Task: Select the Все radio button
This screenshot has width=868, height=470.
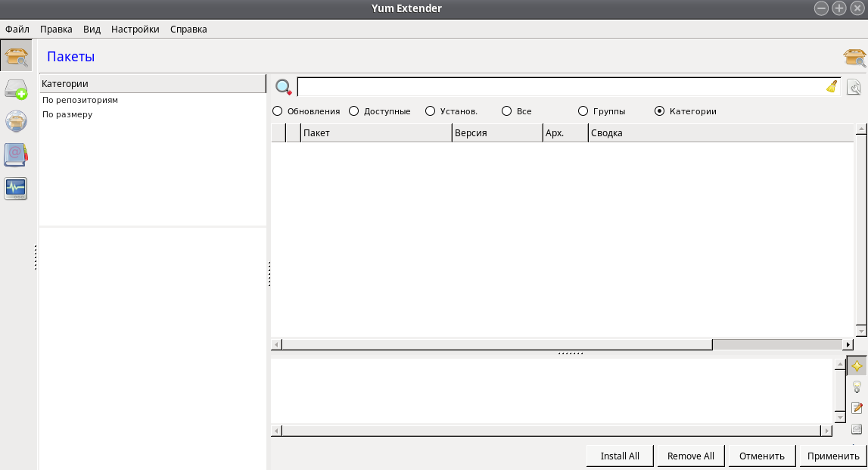Action: [x=516, y=111]
